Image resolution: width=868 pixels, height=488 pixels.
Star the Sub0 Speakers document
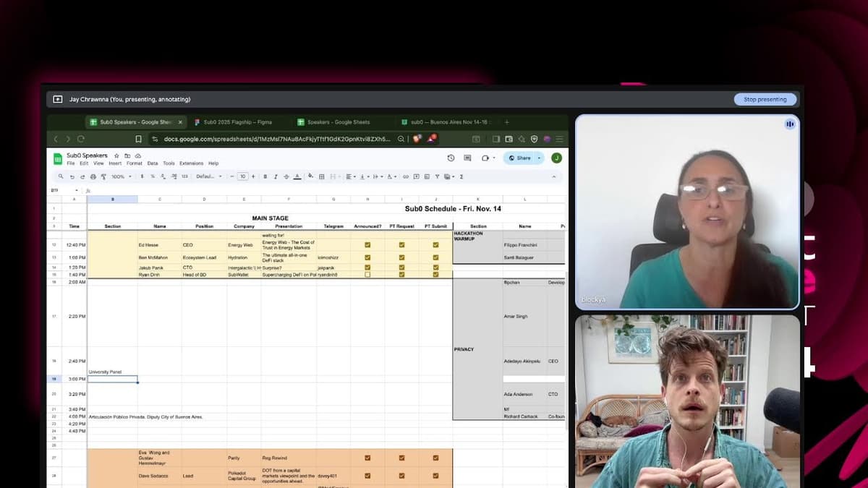(116, 155)
